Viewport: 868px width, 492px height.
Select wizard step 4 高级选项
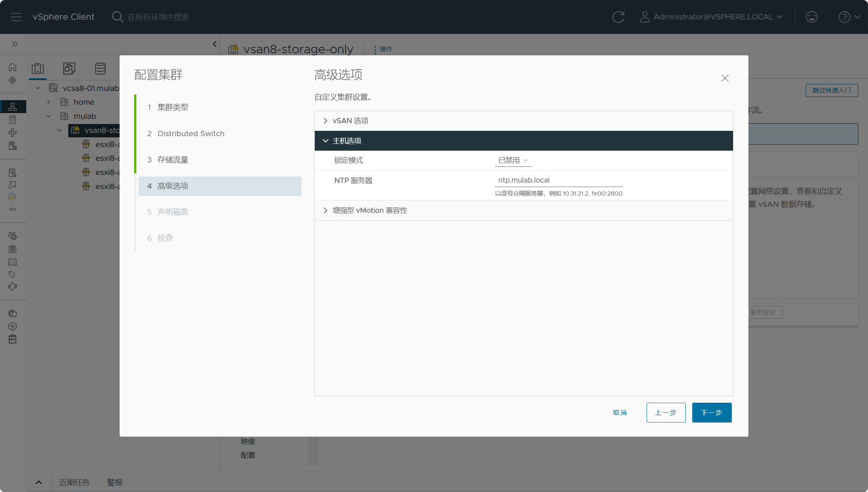coord(220,186)
